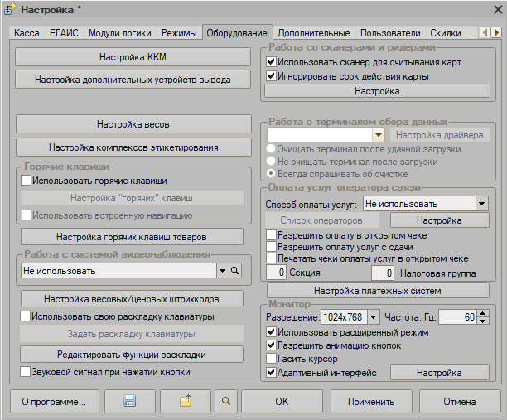Uncheck Игнорировать срок действия карты
The width and height of the screenshot is (507, 420).
pyautogui.click(x=271, y=76)
